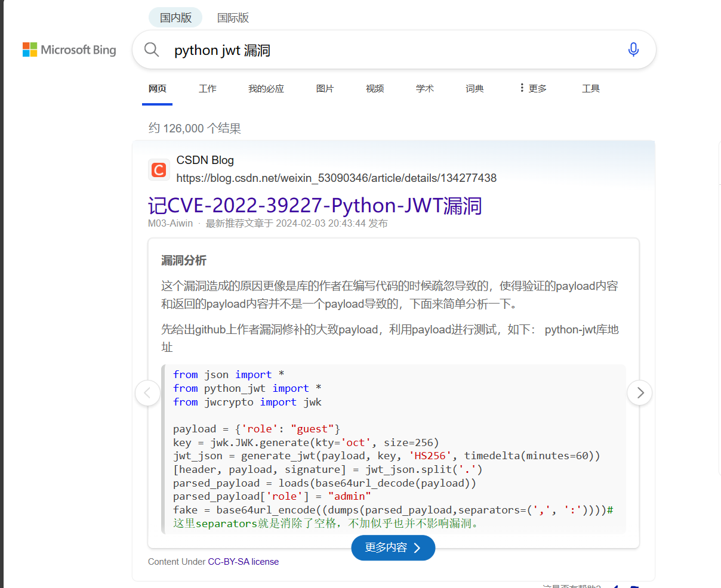
Task: Click the 约 126,000 个结果 count text
Action: (195, 128)
